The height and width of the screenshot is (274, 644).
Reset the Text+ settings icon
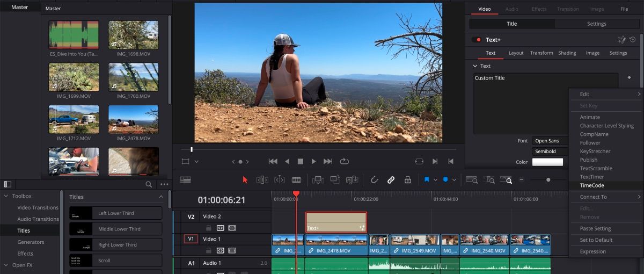coord(633,40)
